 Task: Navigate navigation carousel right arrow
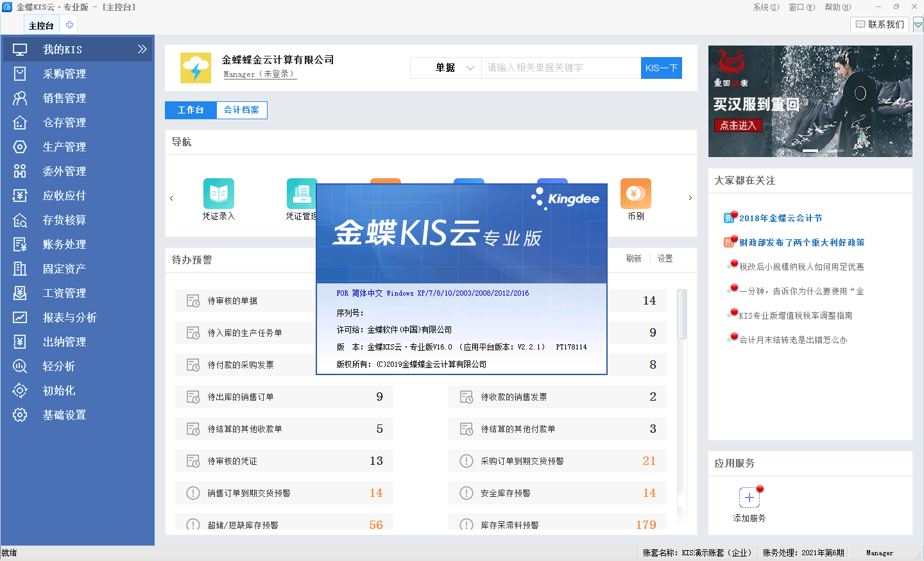690,198
